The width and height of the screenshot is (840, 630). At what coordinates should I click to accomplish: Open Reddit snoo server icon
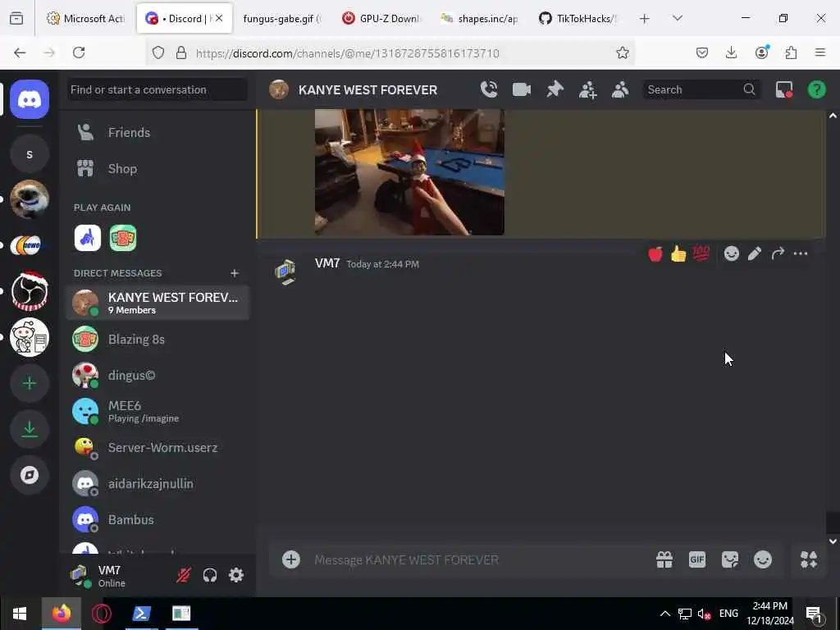30,337
